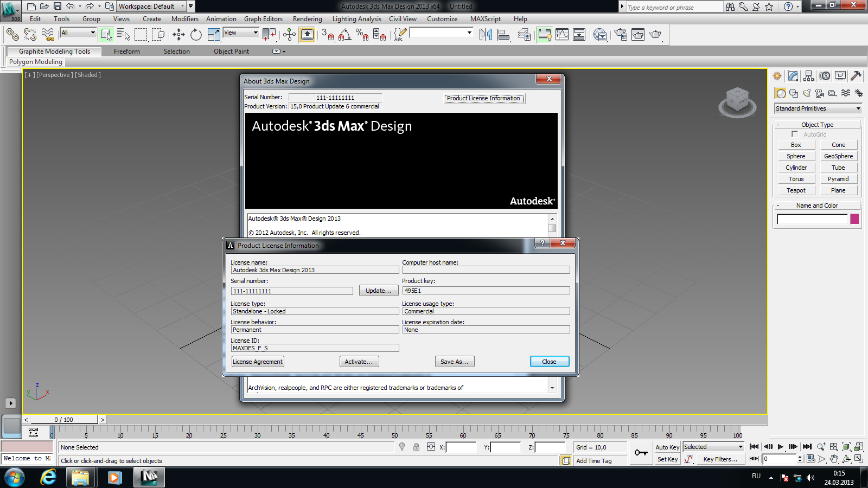This screenshot has height=488, width=868.
Task: Select the Select and Link tool
Action: (x=12, y=35)
